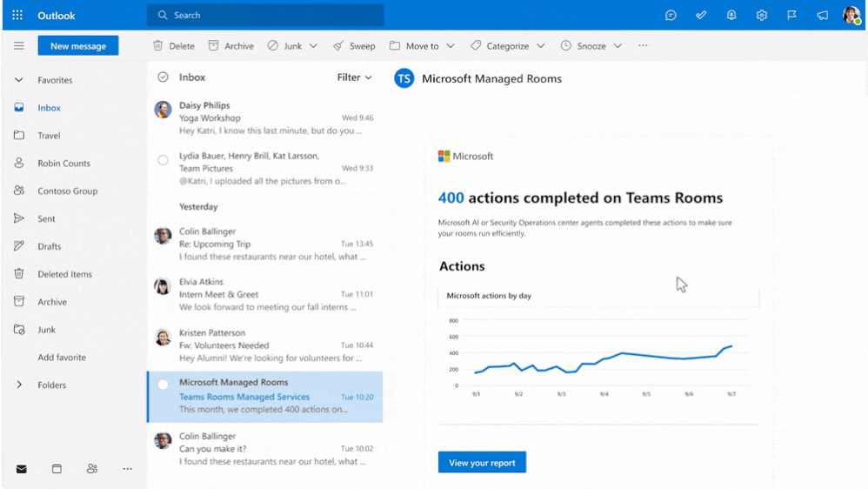Click the Outlook title in the header
Viewport: 868px width, 489px height.
click(x=57, y=16)
